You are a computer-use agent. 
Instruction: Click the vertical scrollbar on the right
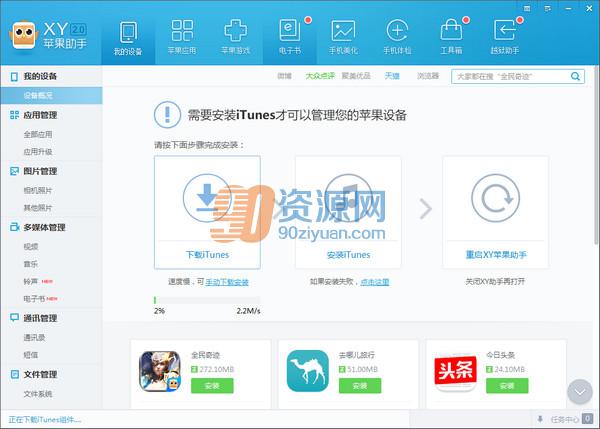(x=596, y=155)
